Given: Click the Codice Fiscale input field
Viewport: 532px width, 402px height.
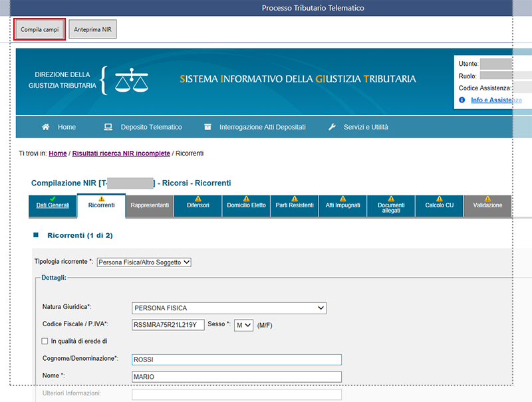Looking at the screenshot, I should point(168,325).
